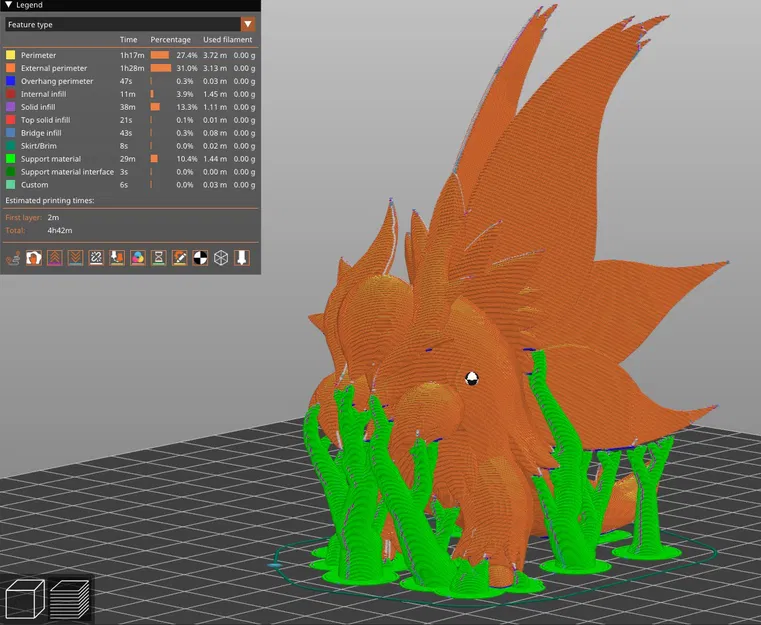761x625 pixels.
Task: Toggle tool marker display (nozzle icon)
Action: coord(242,258)
